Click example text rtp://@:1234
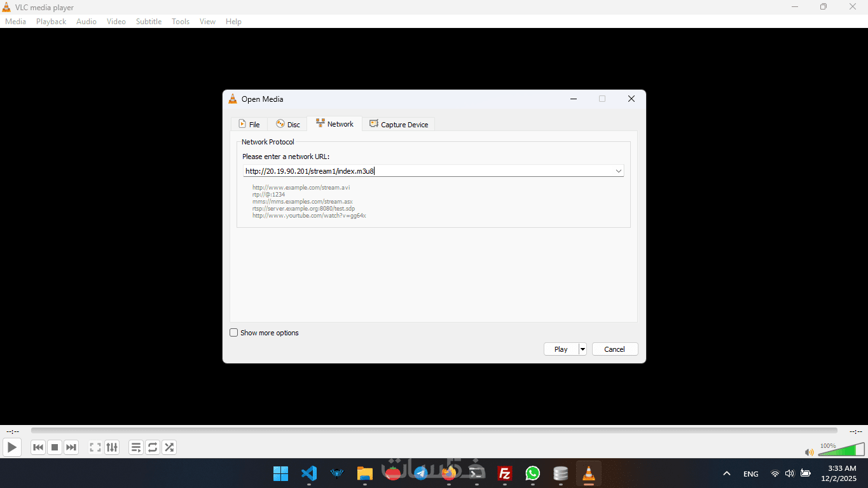 click(x=268, y=195)
